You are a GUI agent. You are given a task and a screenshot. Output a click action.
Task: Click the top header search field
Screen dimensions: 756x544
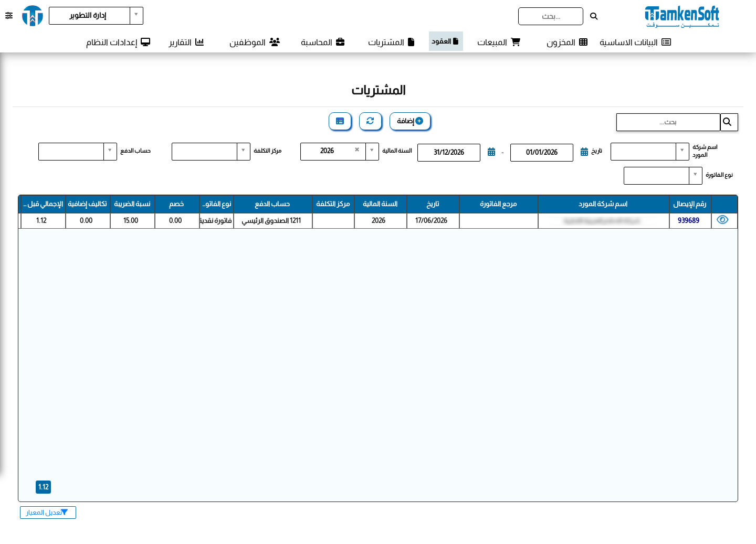(x=551, y=16)
